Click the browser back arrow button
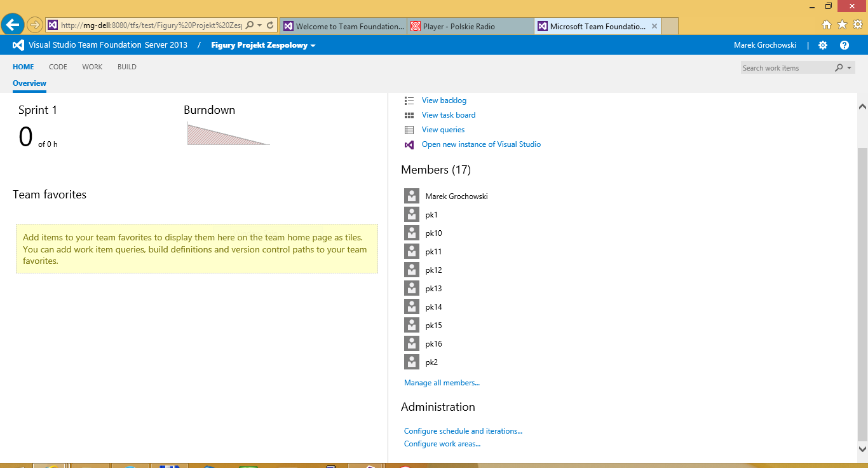 [13, 25]
